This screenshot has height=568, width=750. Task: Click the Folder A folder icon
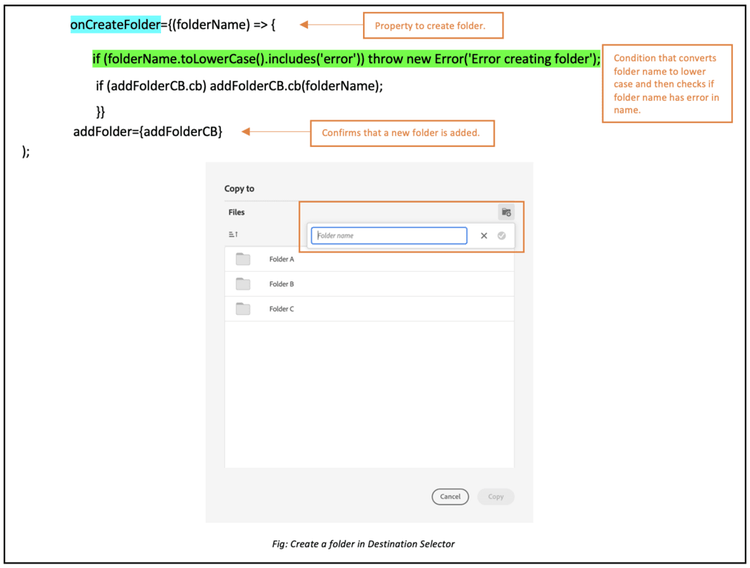click(243, 259)
